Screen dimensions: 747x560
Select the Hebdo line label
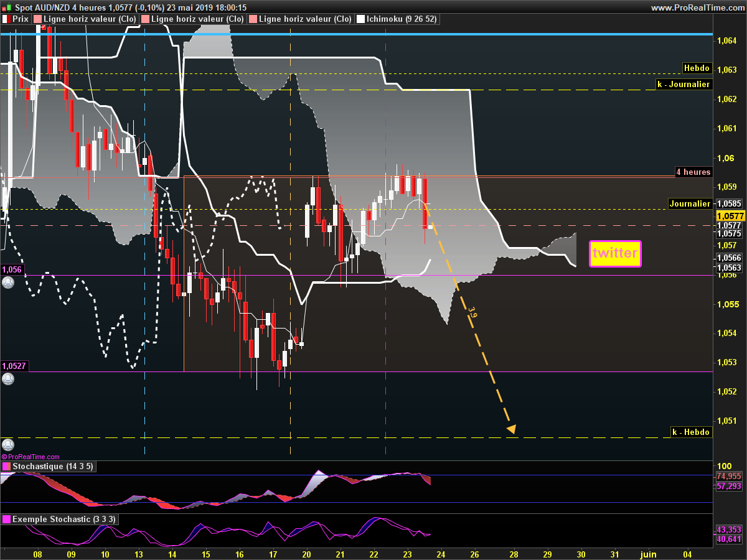click(696, 68)
